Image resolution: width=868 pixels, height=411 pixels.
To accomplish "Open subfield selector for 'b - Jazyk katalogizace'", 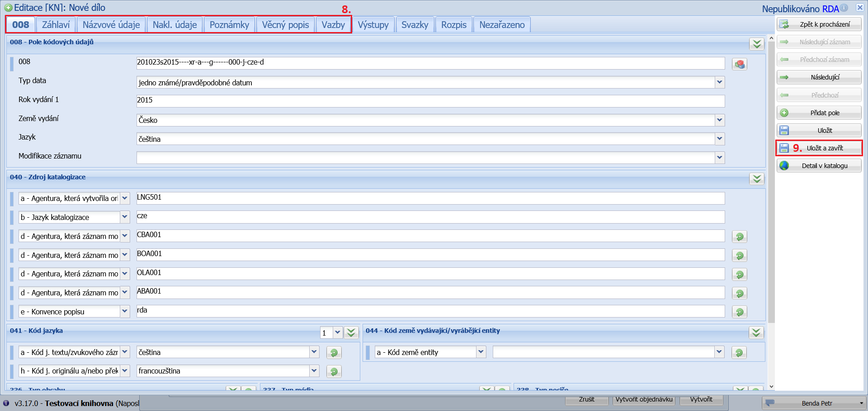I will click(125, 217).
